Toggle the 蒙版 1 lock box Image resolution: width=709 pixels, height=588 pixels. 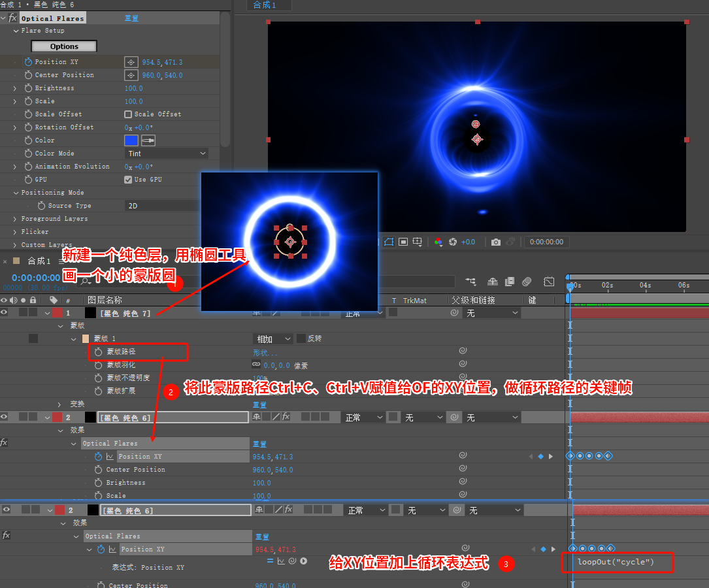point(33,338)
